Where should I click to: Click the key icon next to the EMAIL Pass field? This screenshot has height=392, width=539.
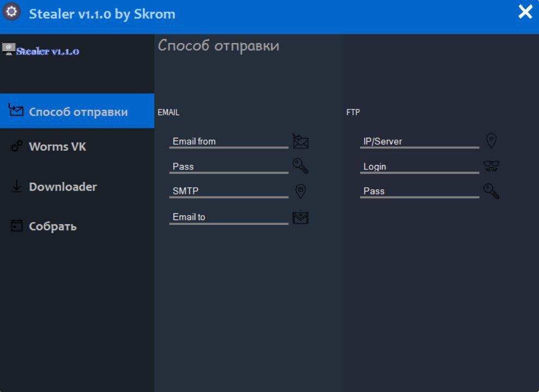300,166
